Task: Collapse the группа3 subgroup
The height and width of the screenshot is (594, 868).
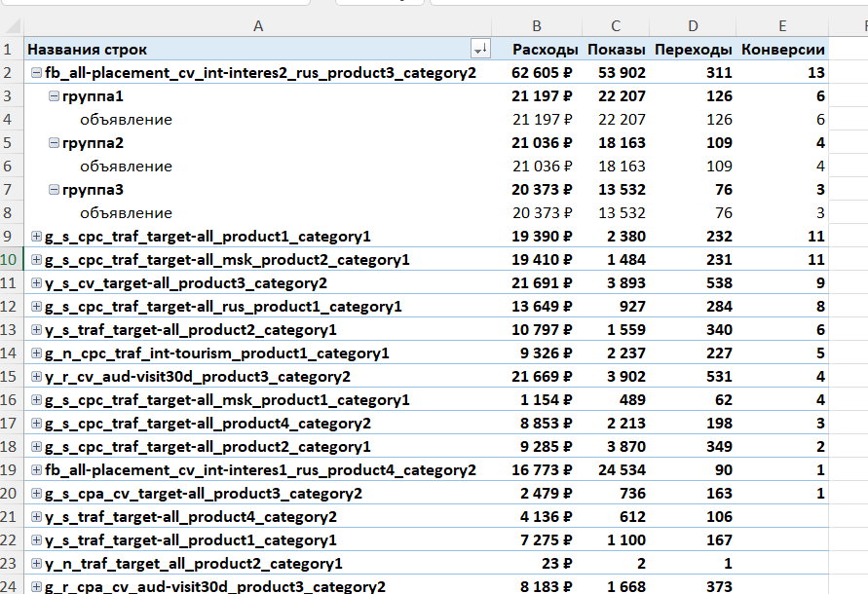Action: pyautogui.click(x=54, y=190)
